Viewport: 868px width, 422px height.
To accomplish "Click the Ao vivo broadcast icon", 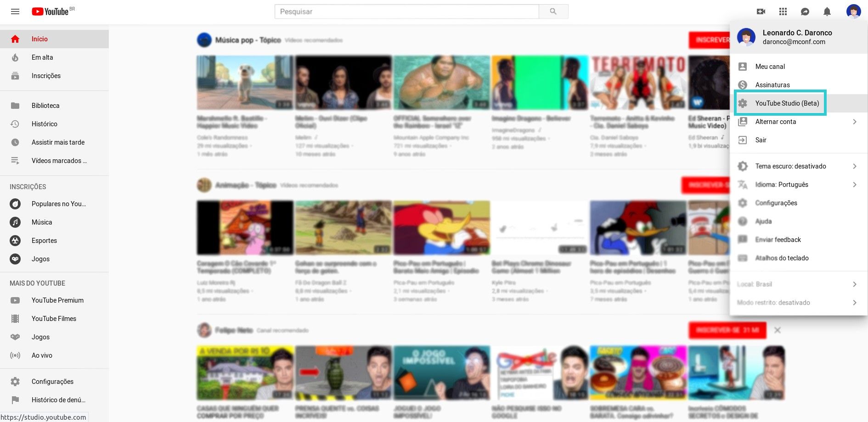I will [x=15, y=355].
